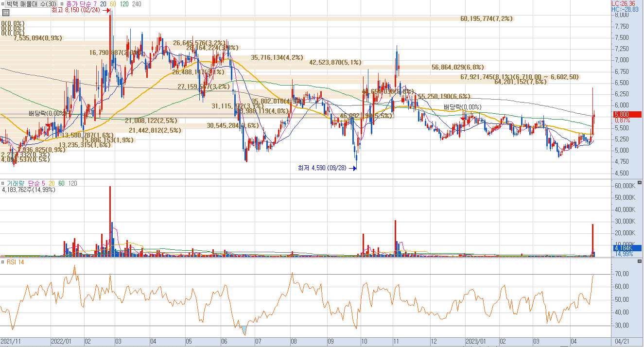Screen dimensions: 644x347
Task: Click the 최저 4,590 (09/28) low marker
Action: [x=327, y=168]
